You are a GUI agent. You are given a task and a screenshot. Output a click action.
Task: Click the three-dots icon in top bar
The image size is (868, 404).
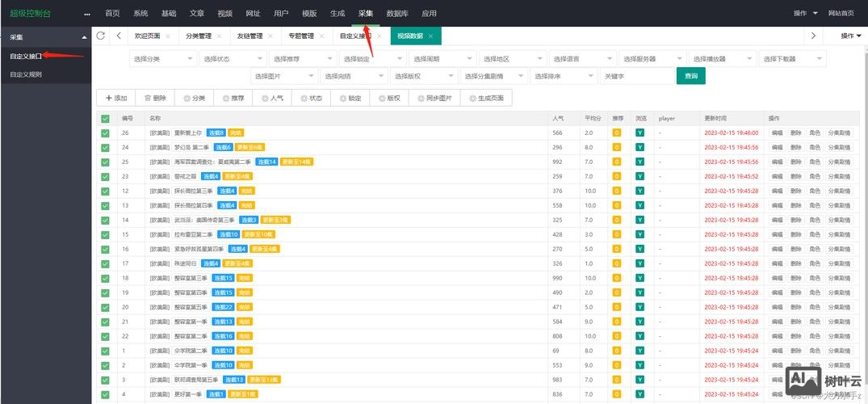87,14
